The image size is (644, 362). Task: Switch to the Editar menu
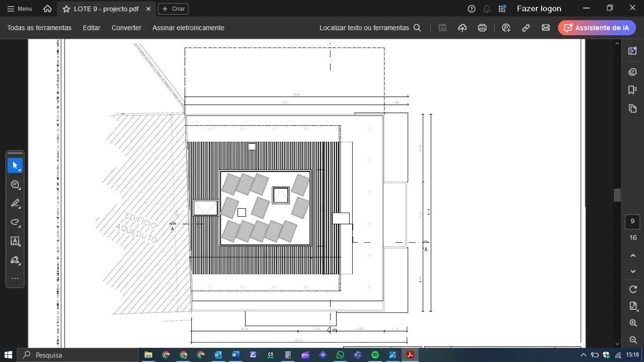click(x=91, y=28)
